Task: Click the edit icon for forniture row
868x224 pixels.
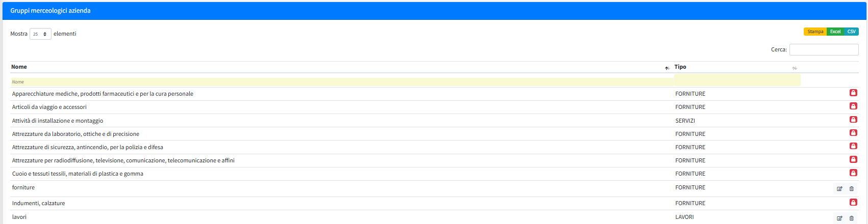Action: 839,189
